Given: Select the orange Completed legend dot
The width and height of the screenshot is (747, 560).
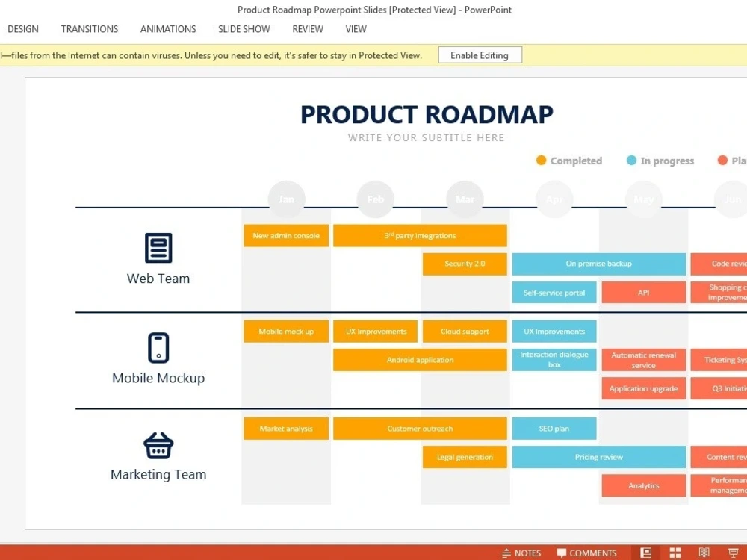Looking at the screenshot, I should coord(541,160).
